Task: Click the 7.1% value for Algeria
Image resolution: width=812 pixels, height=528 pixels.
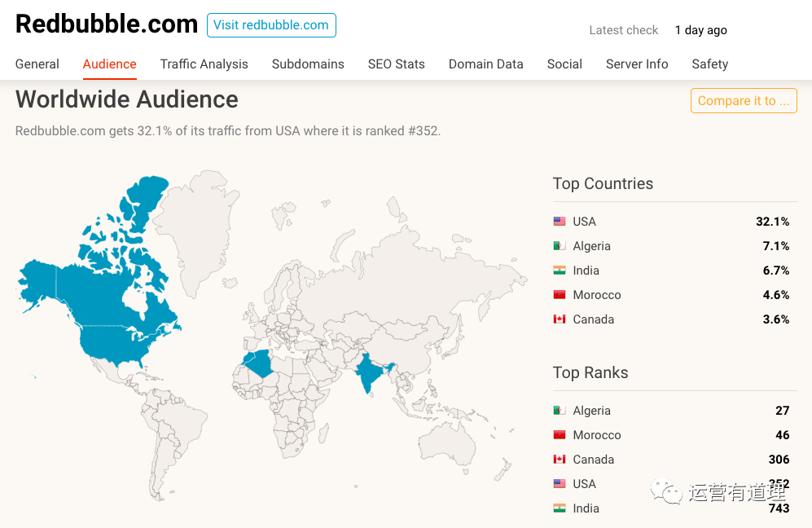Action: [775, 245]
